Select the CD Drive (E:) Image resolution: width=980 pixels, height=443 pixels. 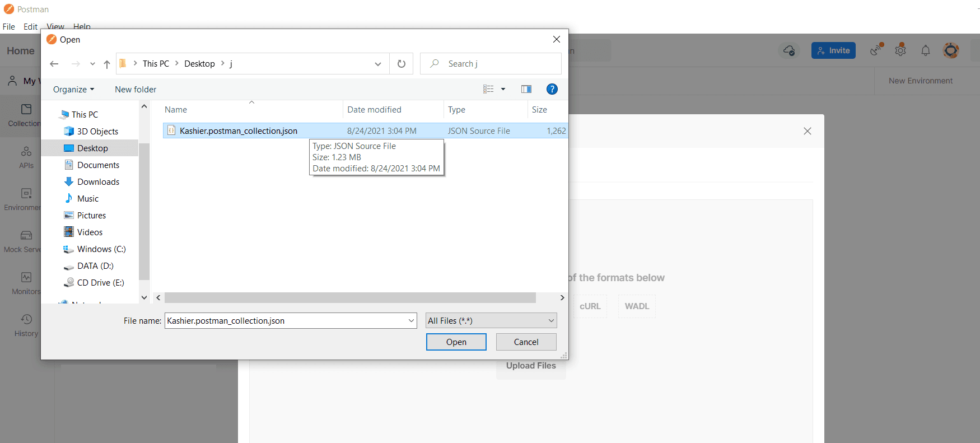pyautogui.click(x=100, y=282)
